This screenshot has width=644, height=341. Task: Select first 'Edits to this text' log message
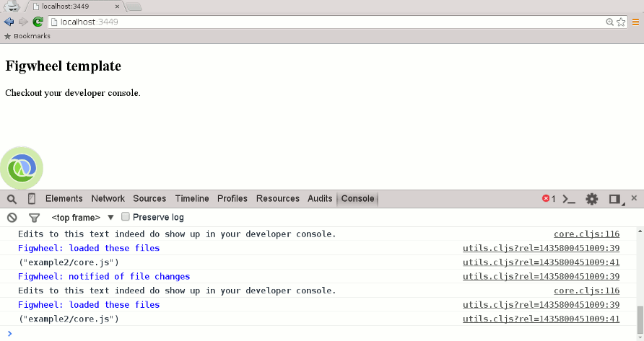(177, 234)
